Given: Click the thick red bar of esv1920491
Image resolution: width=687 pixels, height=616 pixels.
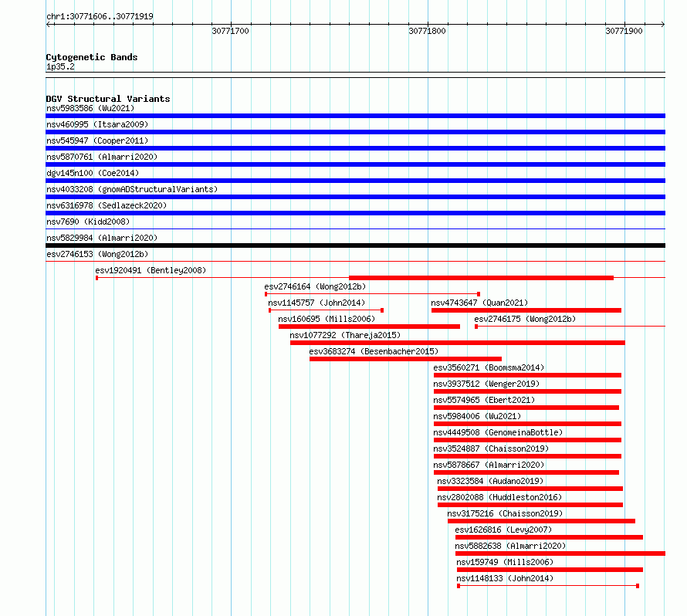Looking at the screenshot, I should point(481,278).
